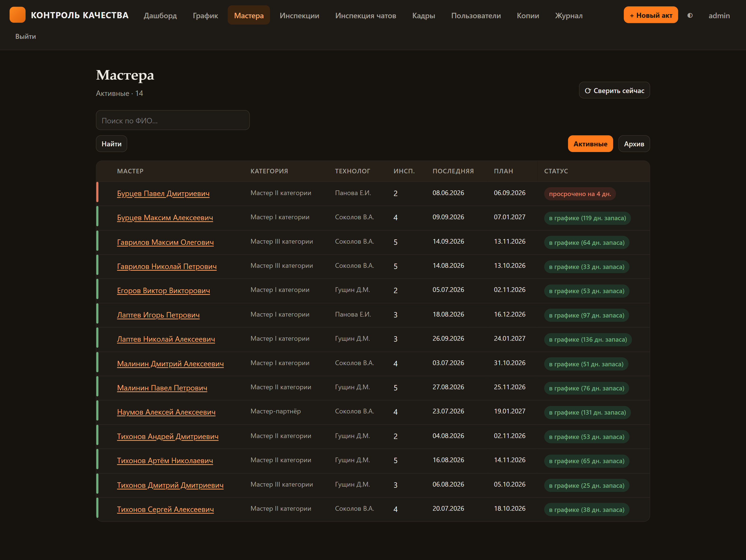The image size is (746, 560).
Task: Click the ПЛАН column header
Action: click(503, 171)
